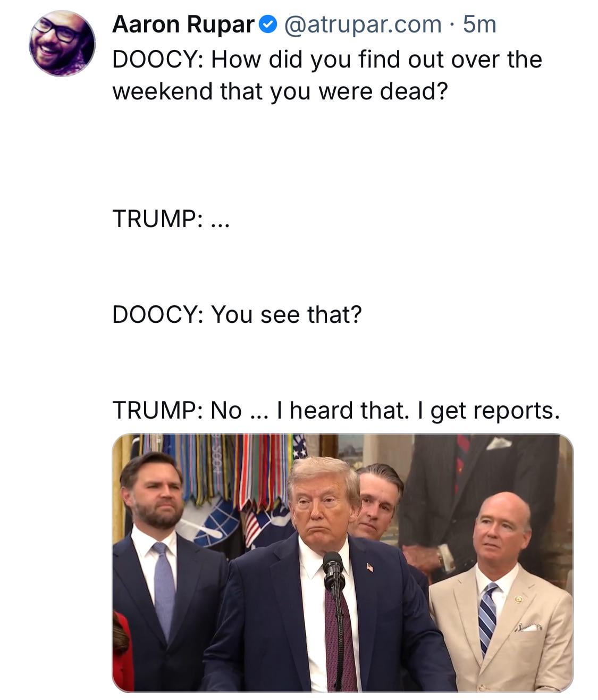Open the embedded press conference image
Screen dimensions: 598x700
click(x=343, y=563)
